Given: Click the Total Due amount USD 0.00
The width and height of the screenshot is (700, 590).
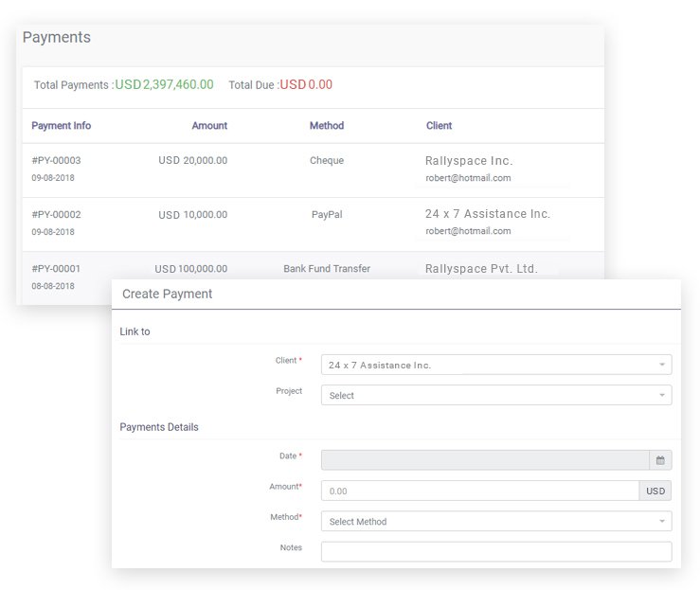Looking at the screenshot, I should pos(306,84).
